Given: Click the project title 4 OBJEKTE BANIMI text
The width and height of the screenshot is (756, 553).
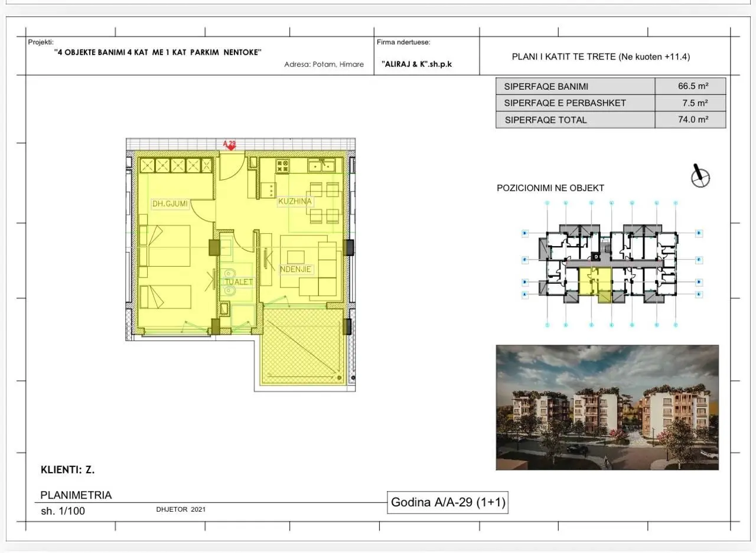Looking at the screenshot, I should click(x=158, y=52).
